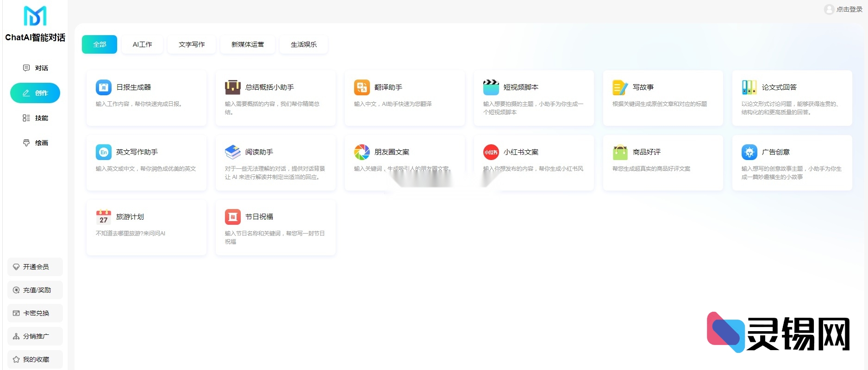Screen dimensions: 868x370
Task: Select the 创作 creation sidebar item
Action: click(35, 93)
